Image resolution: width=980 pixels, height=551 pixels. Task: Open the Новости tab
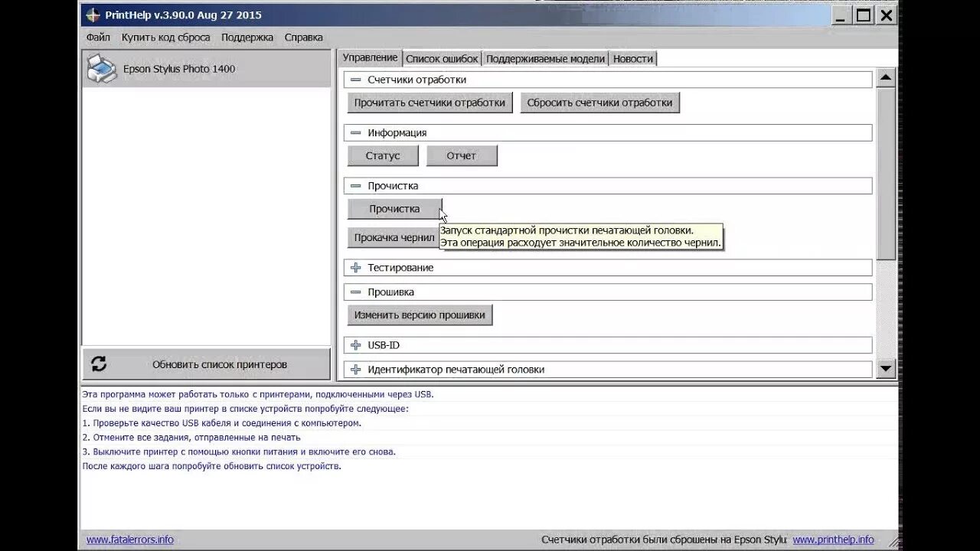(633, 59)
